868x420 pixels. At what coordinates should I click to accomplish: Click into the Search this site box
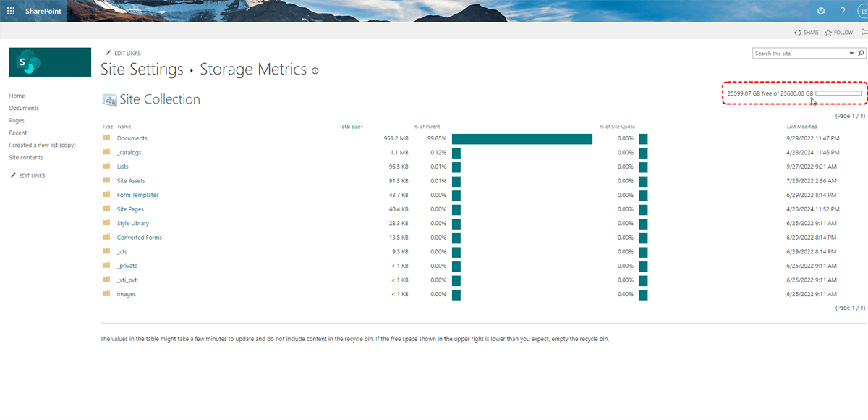(800, 54)
